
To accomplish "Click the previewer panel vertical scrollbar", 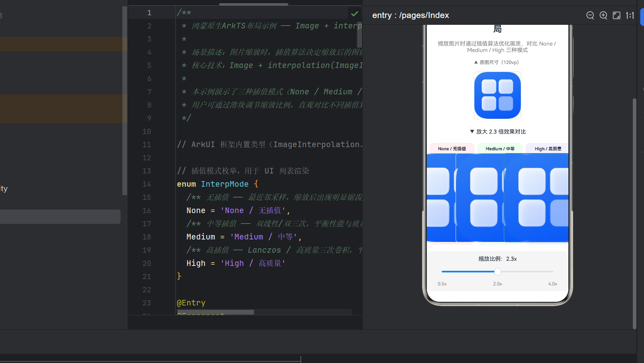I will point(634,214).
